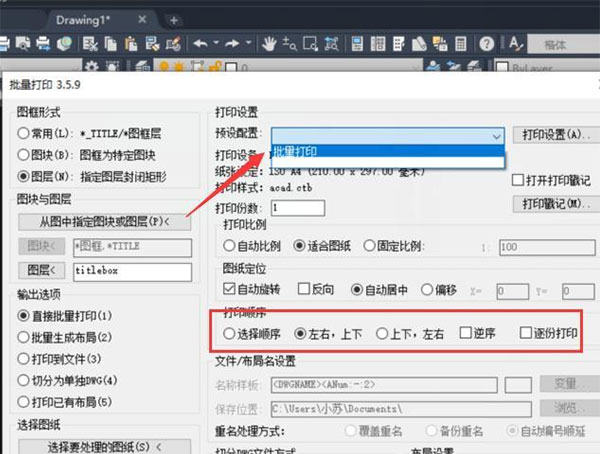Tick the 逆序 checkbox

[465, 332]
